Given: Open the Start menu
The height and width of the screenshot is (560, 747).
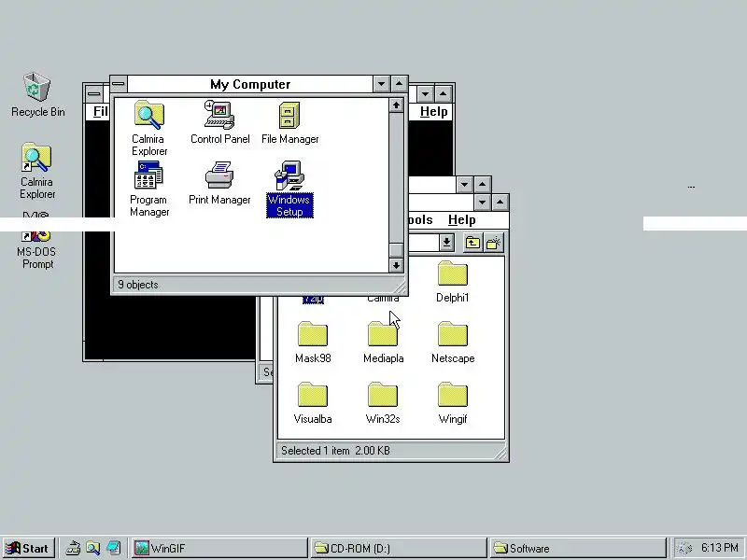Looking at the screenshot, I should tap(28, 548).
